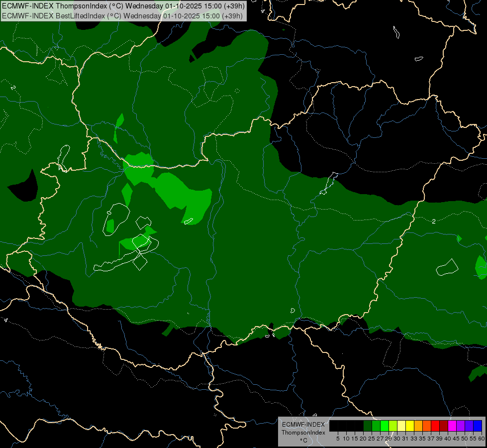Click the legend scale value 60

[481, 439]
